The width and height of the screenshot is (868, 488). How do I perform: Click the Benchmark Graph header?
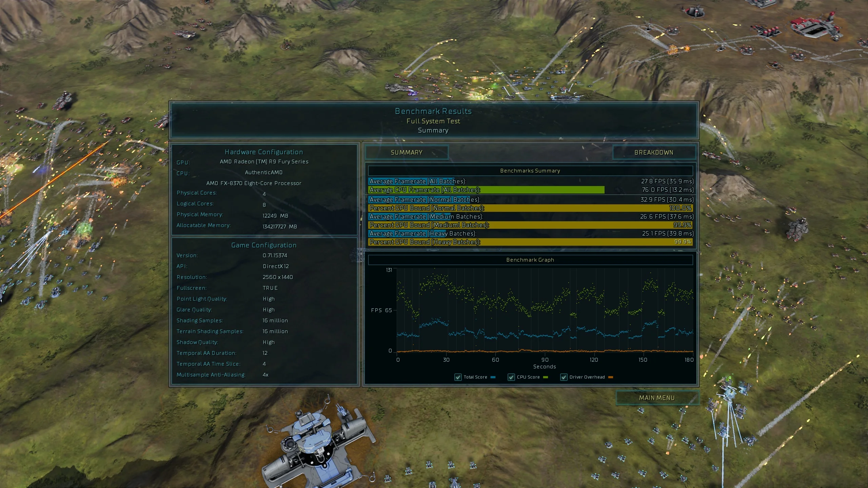coord(530,260)
